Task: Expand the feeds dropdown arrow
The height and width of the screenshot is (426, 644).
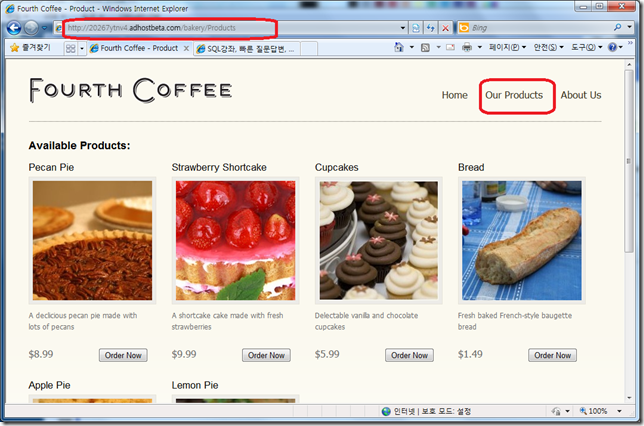Action: click(x=438, y=47)
